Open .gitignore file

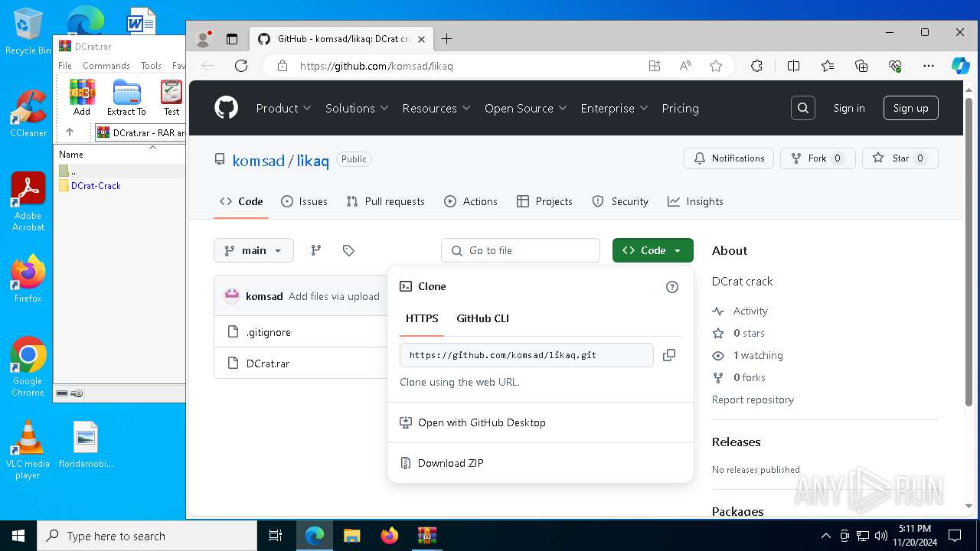coord(269,332)
